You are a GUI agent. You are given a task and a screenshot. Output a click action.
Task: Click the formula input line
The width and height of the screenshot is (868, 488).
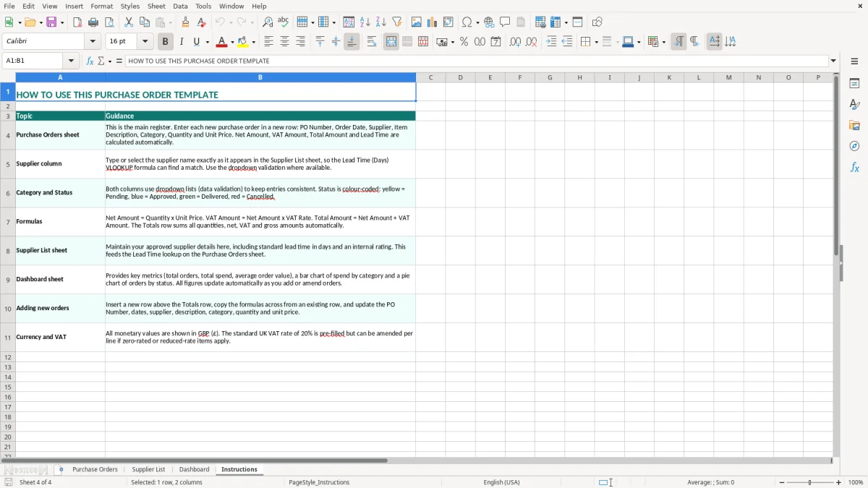click(x=477, y=61)
